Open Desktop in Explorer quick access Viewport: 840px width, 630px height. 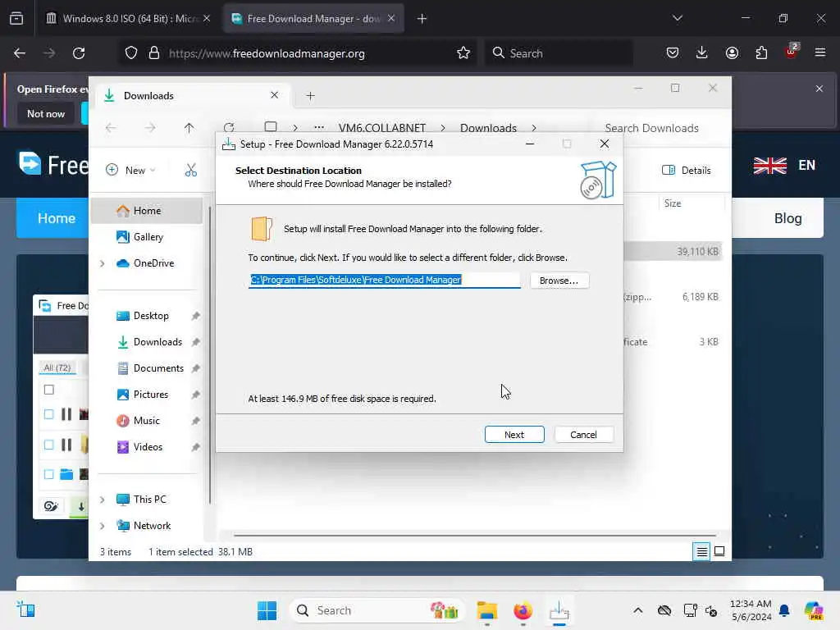point(151,316)
